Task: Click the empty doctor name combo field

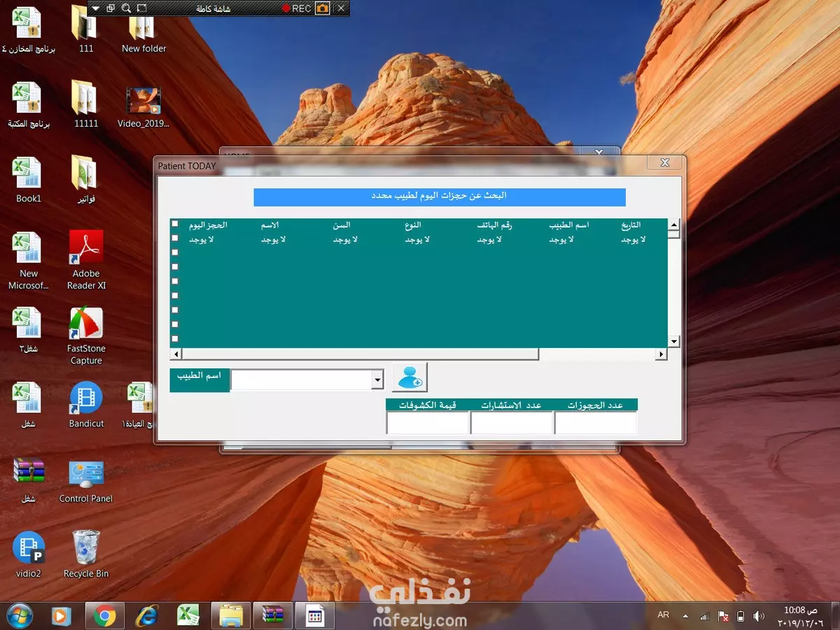Action: click(302, 379)
